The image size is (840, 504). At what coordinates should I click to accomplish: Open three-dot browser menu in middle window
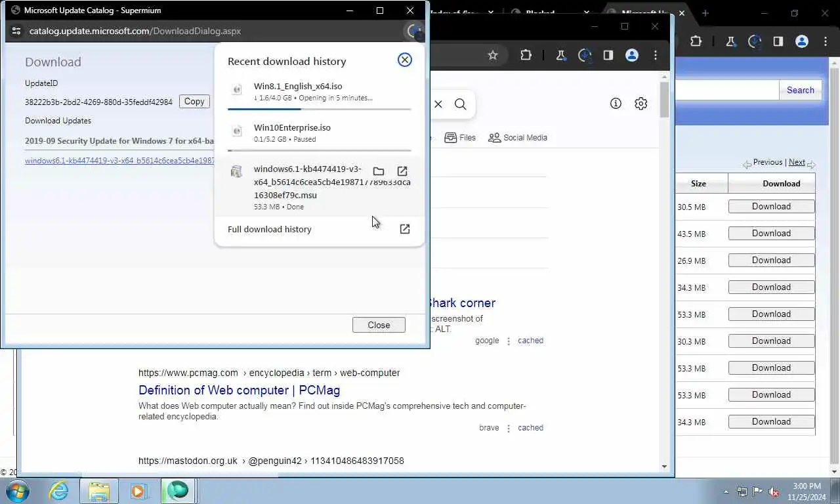tap(656, 55)
